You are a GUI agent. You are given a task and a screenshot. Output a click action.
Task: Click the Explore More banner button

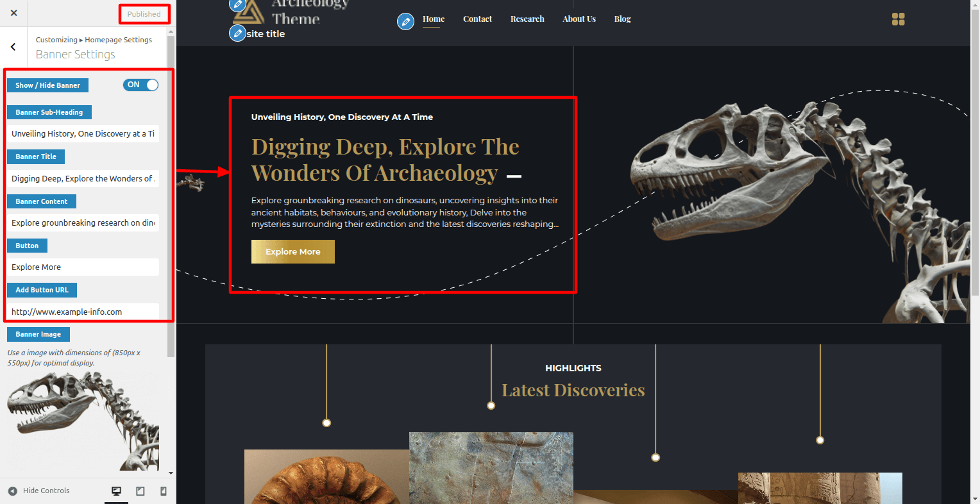tap(293, 251)
